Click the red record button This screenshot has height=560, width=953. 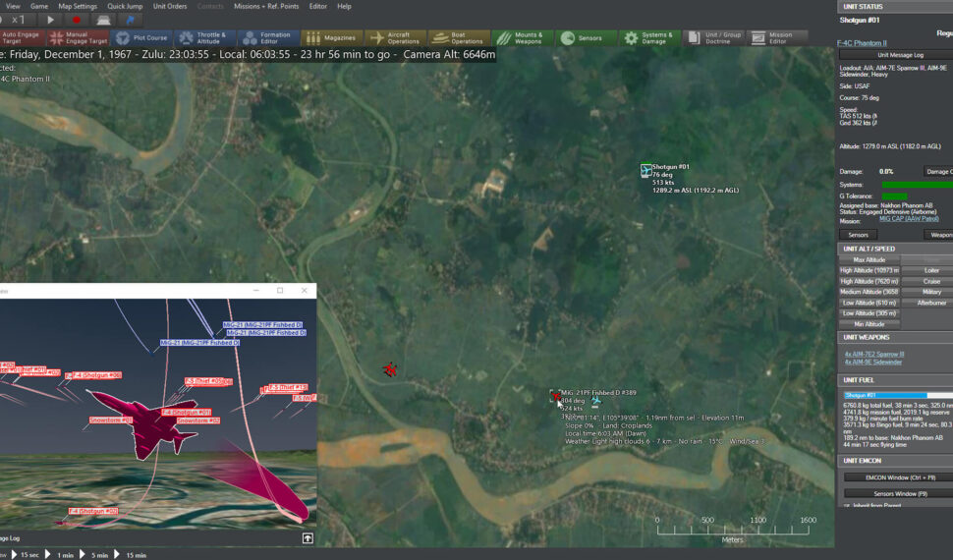[x=77, y=20]
